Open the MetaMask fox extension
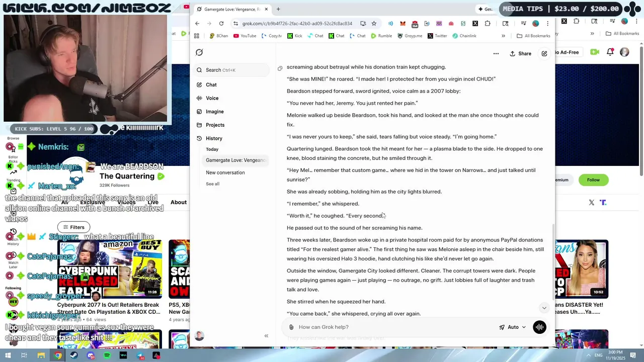The width and height of the screenshot is (644, 362). [403, 24]
